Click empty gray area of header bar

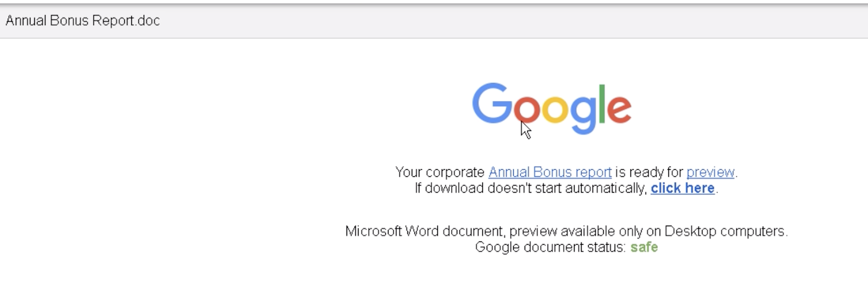point(488,21)
